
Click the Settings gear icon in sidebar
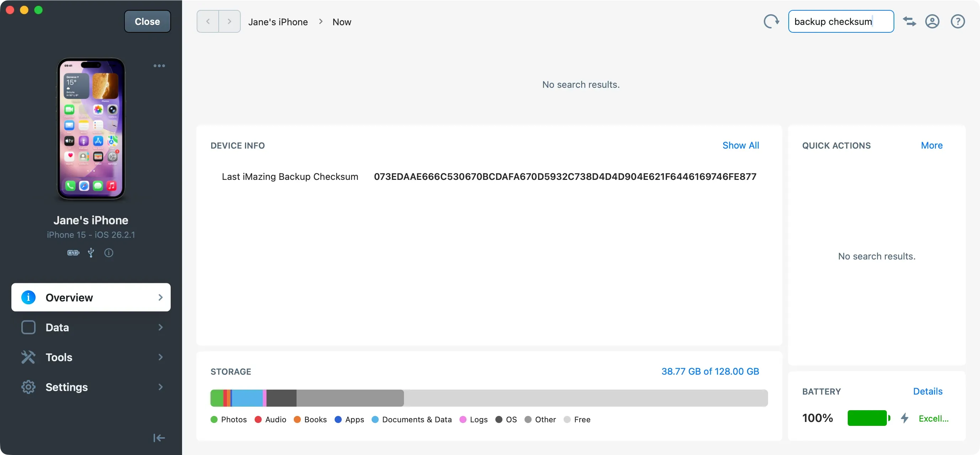tap(28, 387)
